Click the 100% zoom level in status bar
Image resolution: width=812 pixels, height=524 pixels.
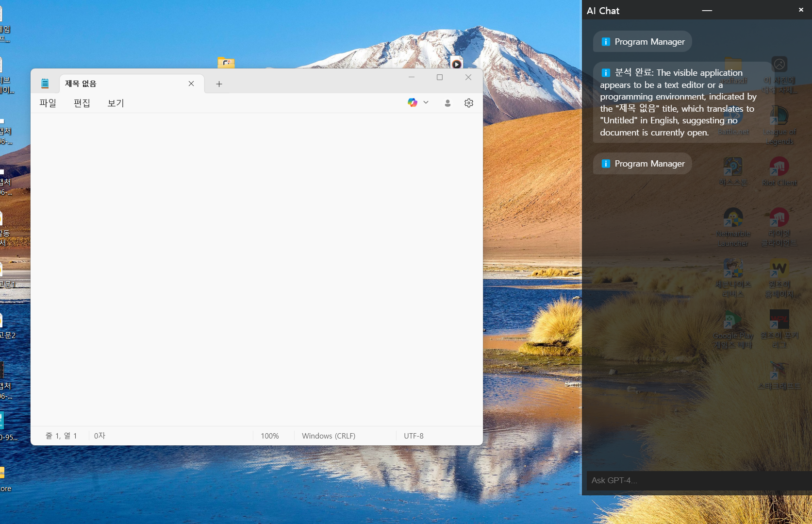pyautogui.click(x=270, y=436)
